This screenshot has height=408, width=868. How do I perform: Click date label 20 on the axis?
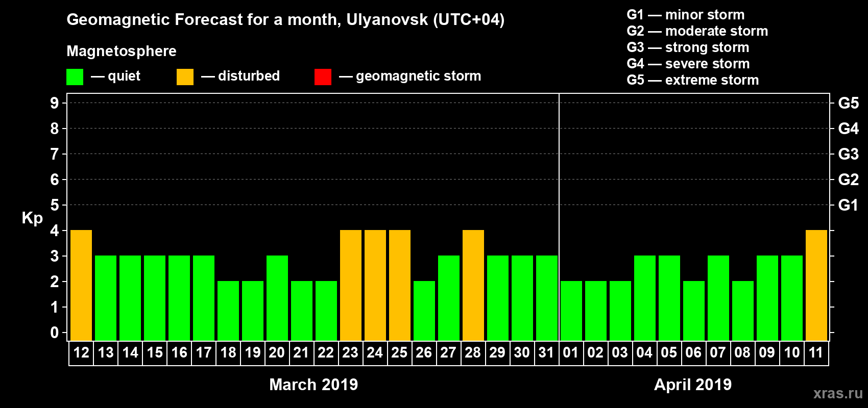pos(277,353)
